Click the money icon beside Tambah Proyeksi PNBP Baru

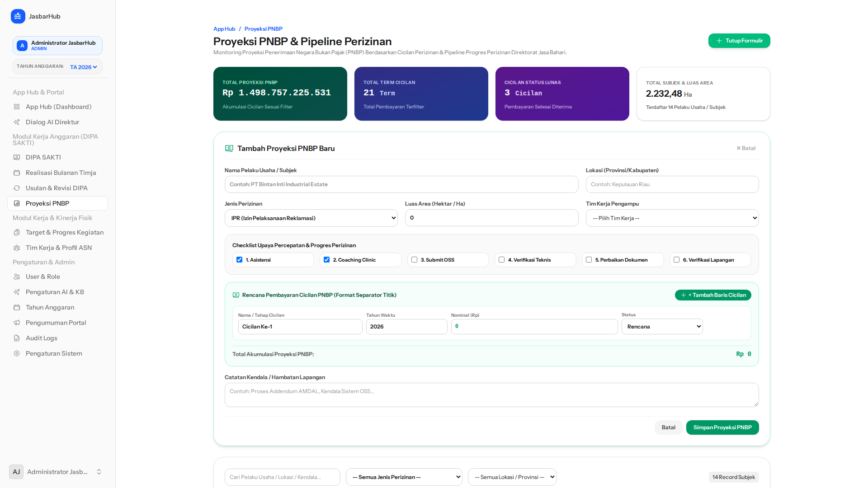point(229,148)
